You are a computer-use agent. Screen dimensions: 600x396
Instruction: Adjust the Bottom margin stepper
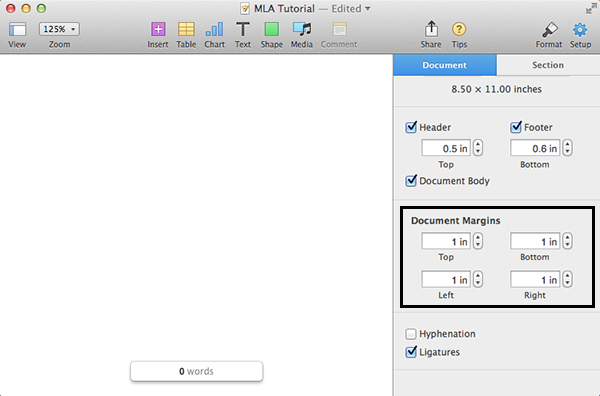pyautogui.click(x=567, y=241)
